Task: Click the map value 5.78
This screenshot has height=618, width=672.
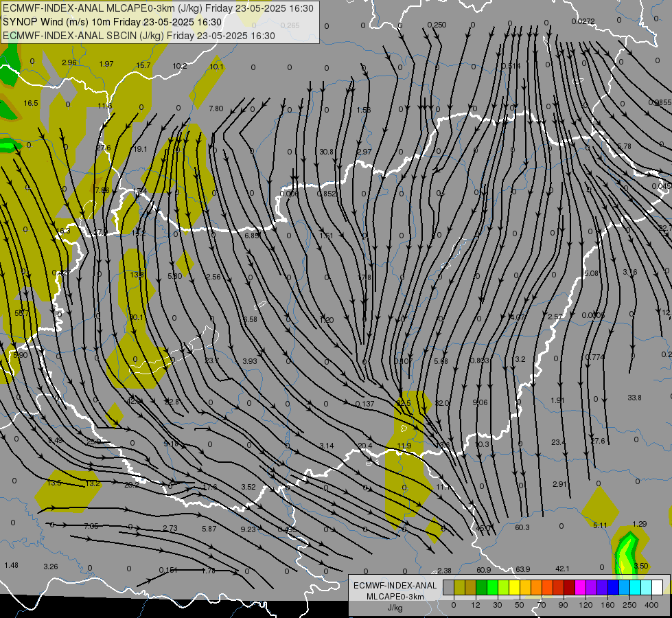Action: pyautogui.click(x=624, y=147)
